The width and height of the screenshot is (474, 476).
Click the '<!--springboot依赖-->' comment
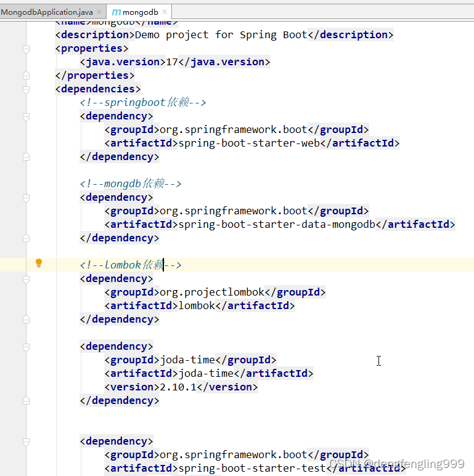click(143, 103)
